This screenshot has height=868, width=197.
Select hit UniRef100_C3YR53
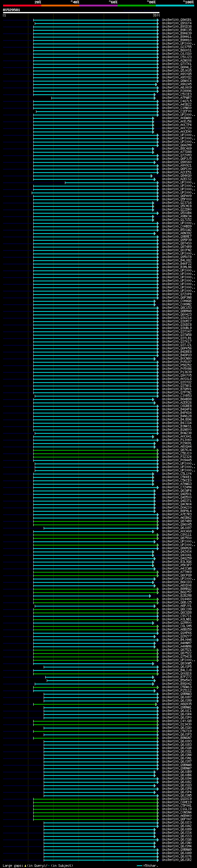click(x=176, y=396)
